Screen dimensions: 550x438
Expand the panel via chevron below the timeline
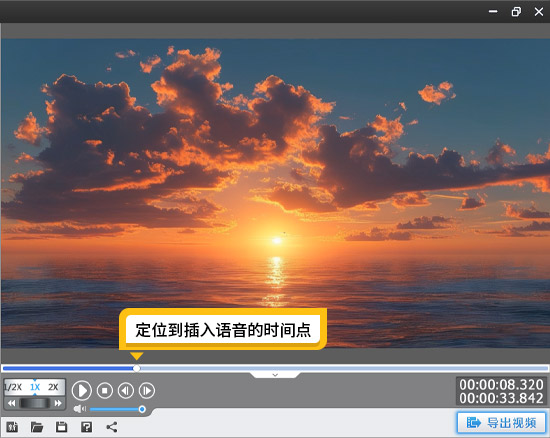pyautogui.click(x=275, y=375)
